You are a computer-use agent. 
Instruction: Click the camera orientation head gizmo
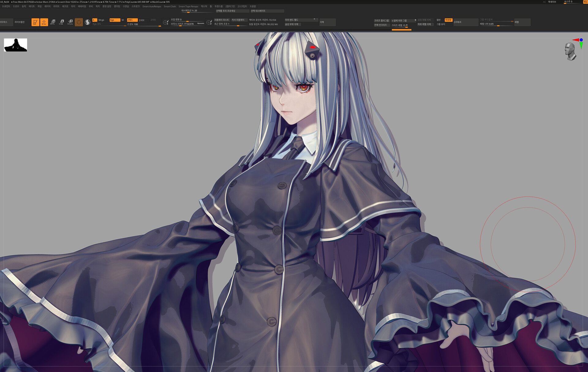coord(570,51)
